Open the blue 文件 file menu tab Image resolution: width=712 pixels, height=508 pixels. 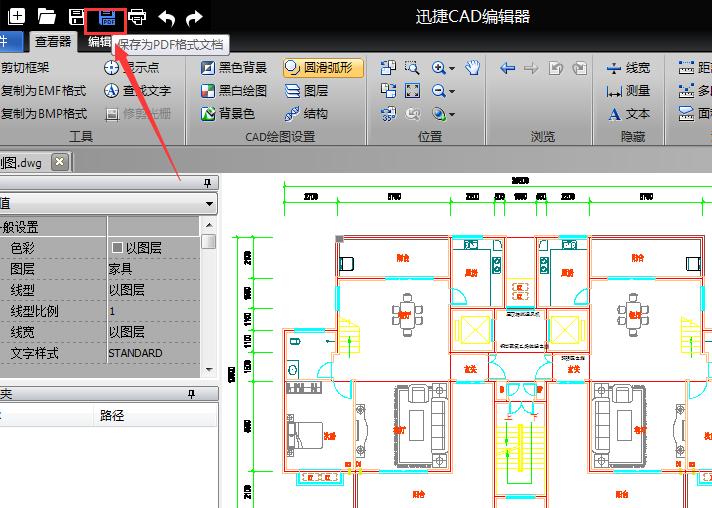[x=9, y=42]
